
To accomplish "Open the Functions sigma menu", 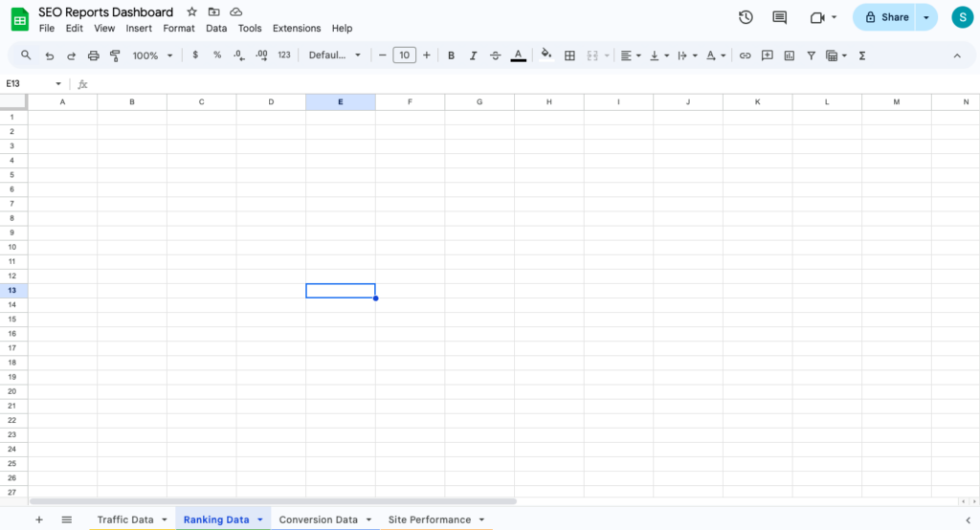I will [x=862, y=55].
